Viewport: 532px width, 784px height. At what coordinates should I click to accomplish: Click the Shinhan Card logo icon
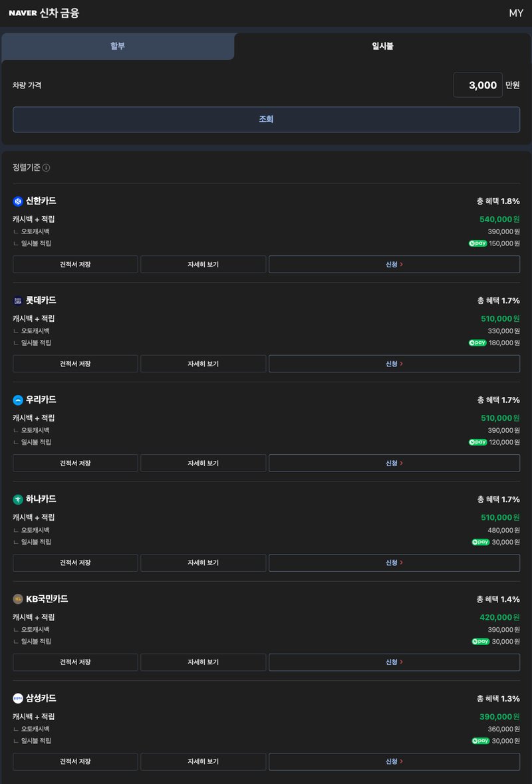point(18,201)
